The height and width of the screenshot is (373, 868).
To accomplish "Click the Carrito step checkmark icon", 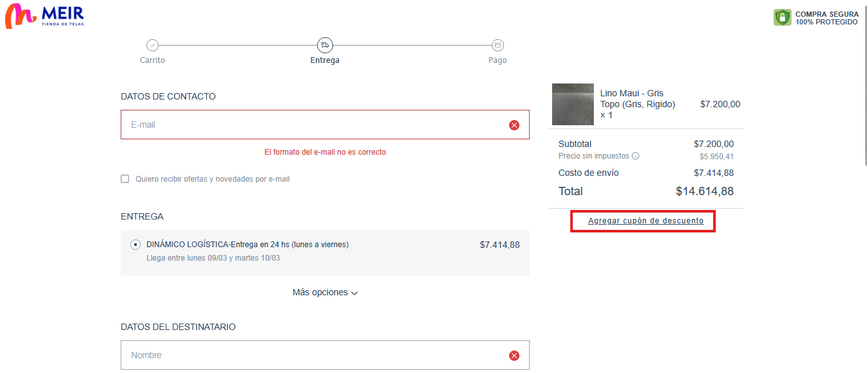I will [x=152, y=46].
